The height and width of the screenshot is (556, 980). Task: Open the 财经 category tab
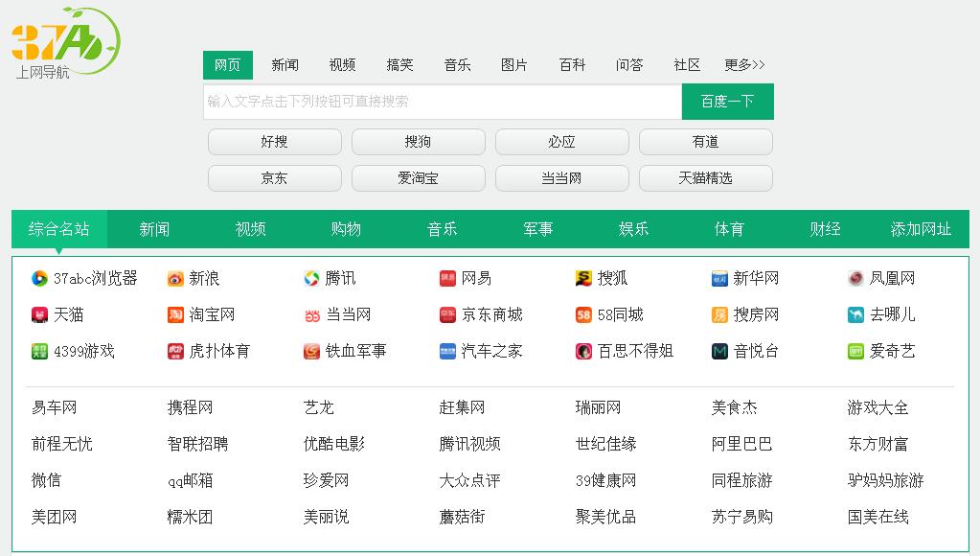tap(826, 229)
